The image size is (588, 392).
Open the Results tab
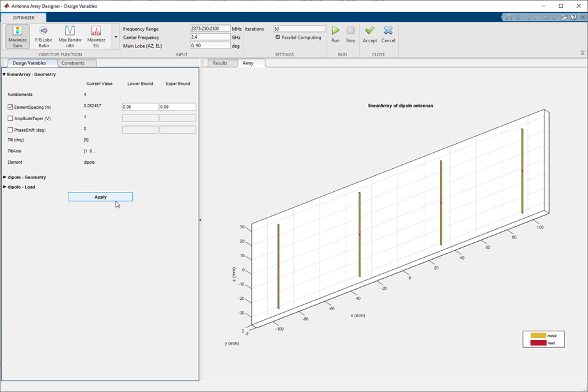click(220, 63)
